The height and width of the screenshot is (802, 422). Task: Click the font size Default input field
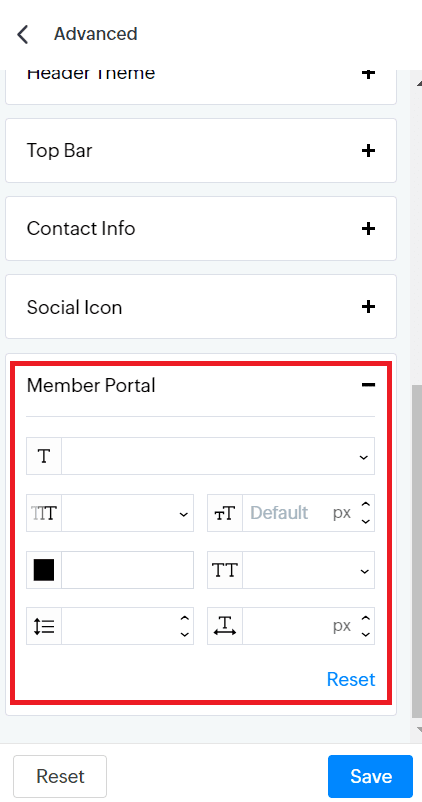tap(286, 513)
